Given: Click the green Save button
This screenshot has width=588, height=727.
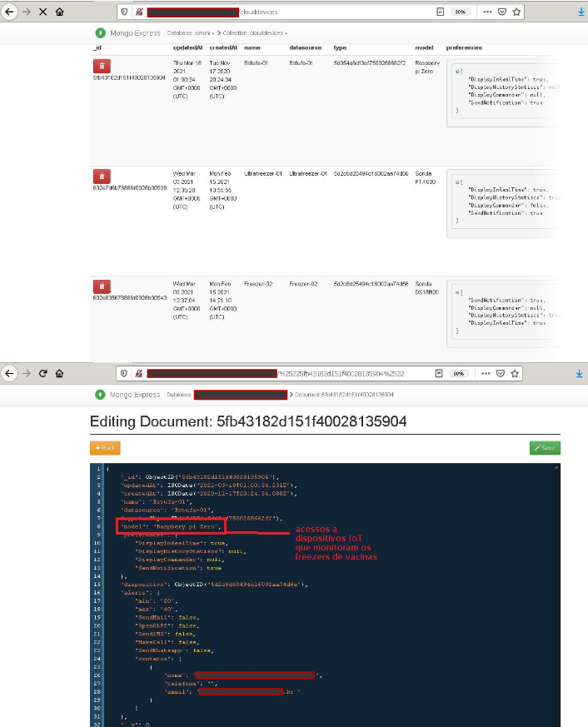Looking at the screenshot, I should point(545,448).
